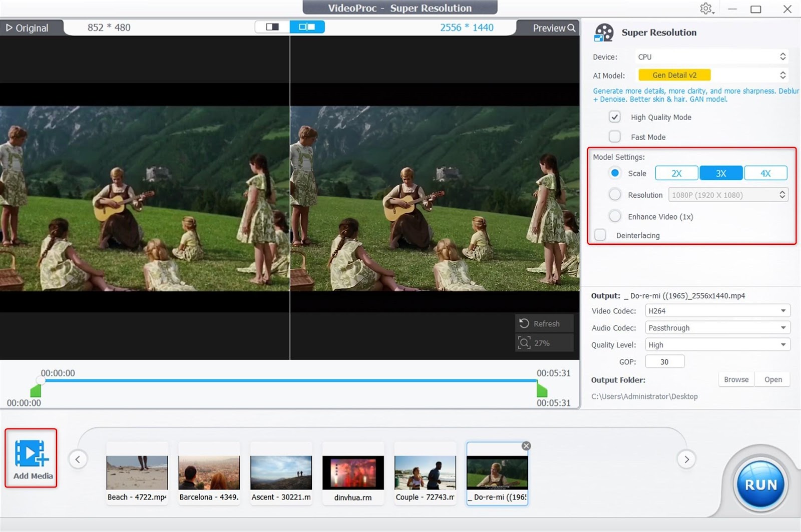Click the 27% zoom level icon
The image size is (801, 532).
[x=524, y=342]
